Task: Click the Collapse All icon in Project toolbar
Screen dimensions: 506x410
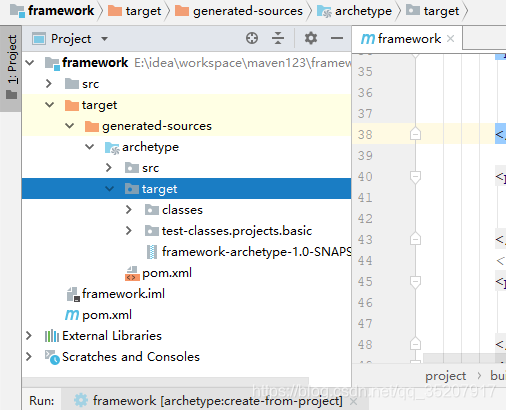Action: 278,38
